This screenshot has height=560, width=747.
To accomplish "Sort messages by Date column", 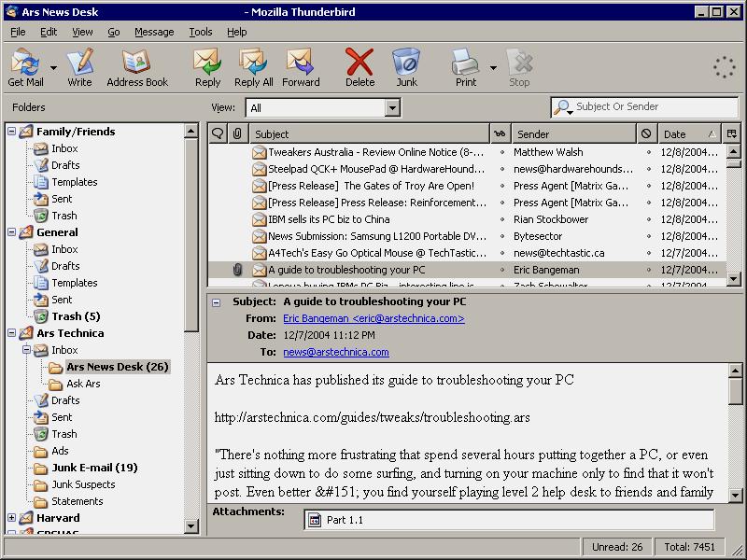I will pyautogui.click(x=689, y=133).
